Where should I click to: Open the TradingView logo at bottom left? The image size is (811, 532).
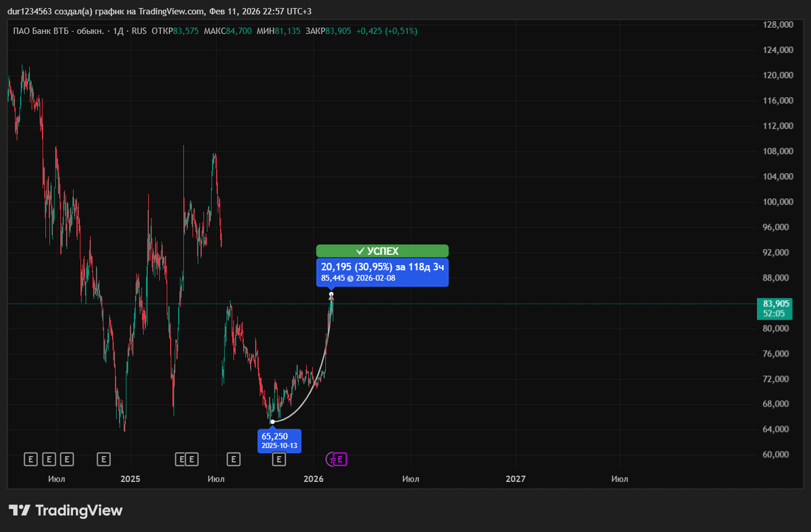point(66,510)
